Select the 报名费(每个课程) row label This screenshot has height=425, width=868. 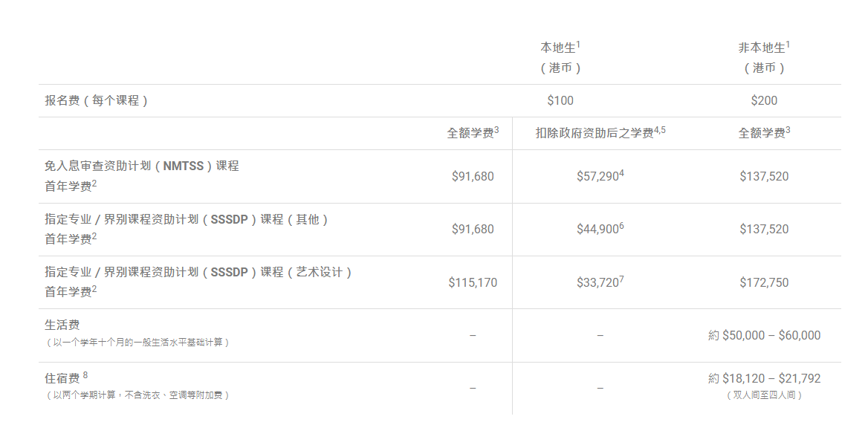coord(97,101)
